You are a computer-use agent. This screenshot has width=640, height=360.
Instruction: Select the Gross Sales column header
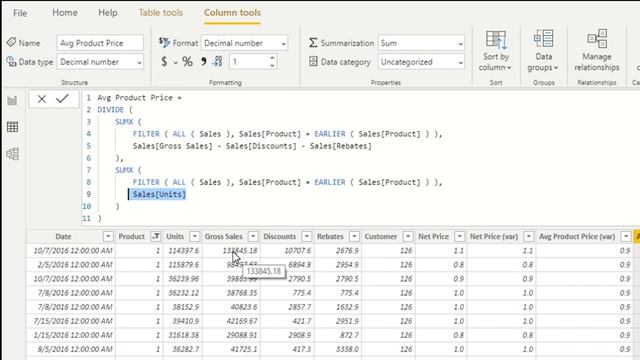(x=224, y=236)
